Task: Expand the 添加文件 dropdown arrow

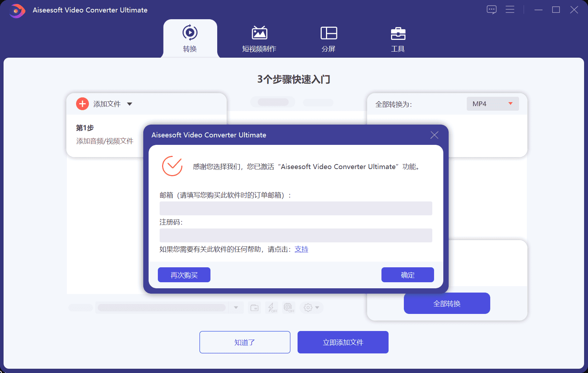Action: pos(130,104)
